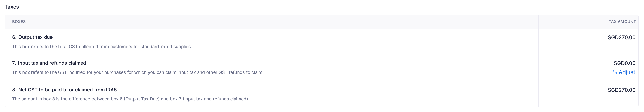Screen dimensions: 644x112
Task: Click the Taxes section heading
Action: pyautogui.click(x=12, y=7)
